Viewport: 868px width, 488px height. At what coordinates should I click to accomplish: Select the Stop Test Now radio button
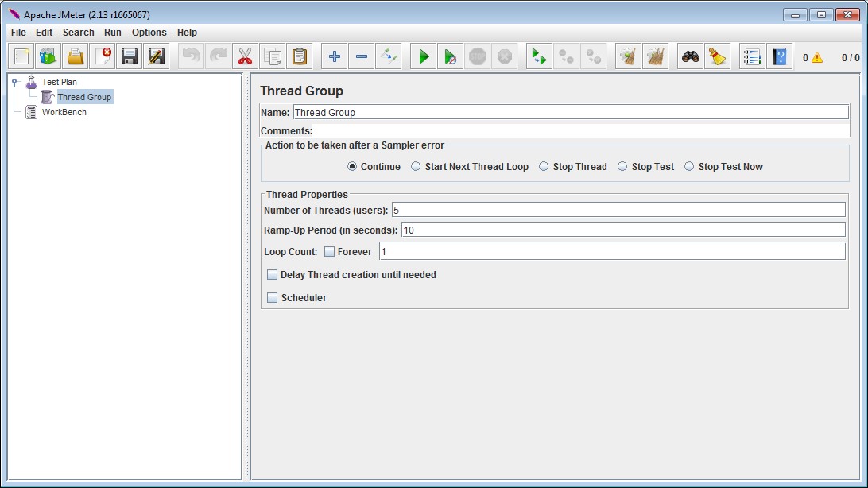(689, 167)
